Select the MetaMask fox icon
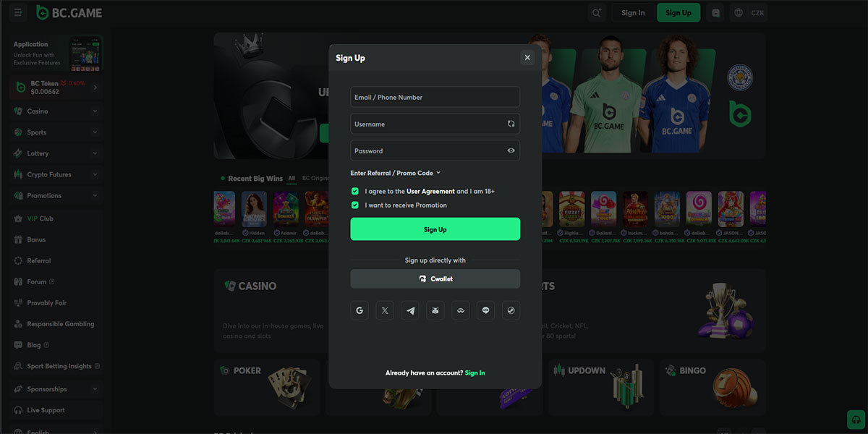The width and height of the screenshot is (868, 434). (x=435, y=310)
